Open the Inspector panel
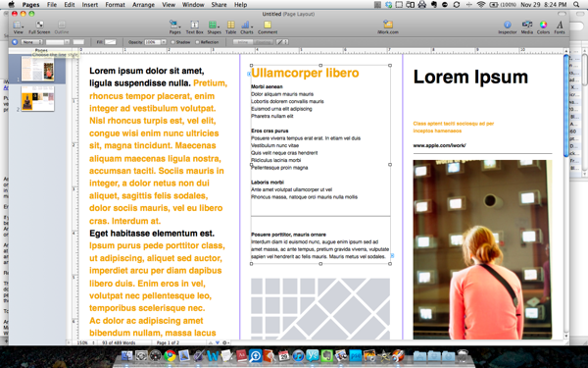Screen dimensions: 588x368 click(507, 27)
